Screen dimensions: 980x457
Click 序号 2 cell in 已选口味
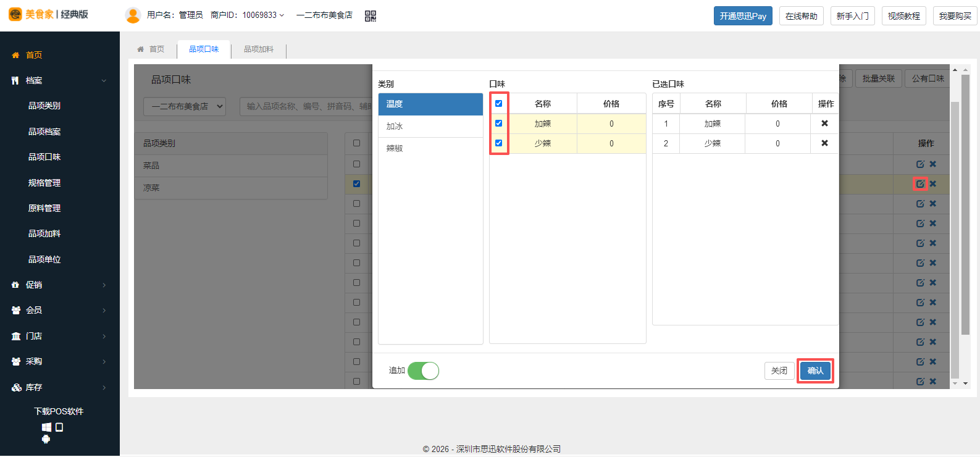[x=666, y=143]
